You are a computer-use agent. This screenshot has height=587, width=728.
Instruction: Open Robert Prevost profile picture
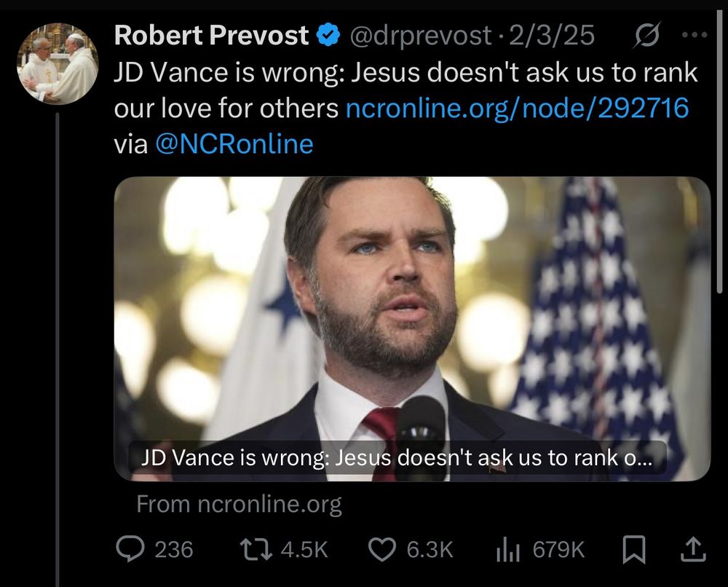coord(58,63)
